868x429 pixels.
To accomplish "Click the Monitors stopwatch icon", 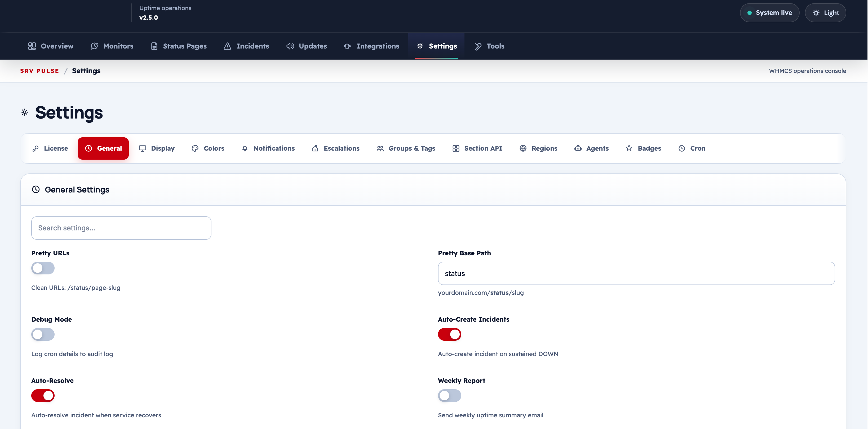I will [x=94, y=46].
